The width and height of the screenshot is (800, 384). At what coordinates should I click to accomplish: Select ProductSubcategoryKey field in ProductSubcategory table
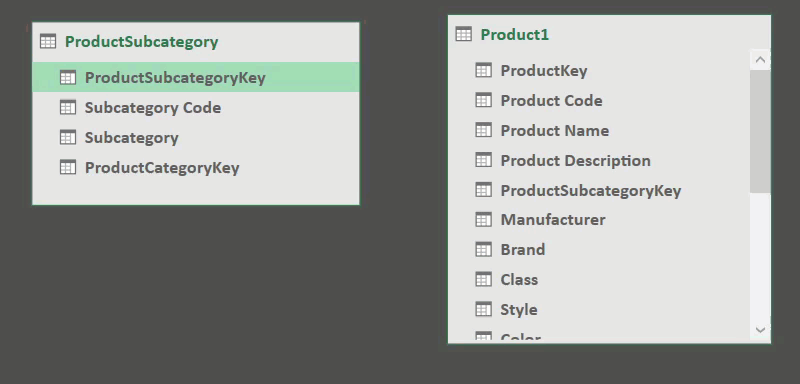pyautogui.click(x=196, y=78)
